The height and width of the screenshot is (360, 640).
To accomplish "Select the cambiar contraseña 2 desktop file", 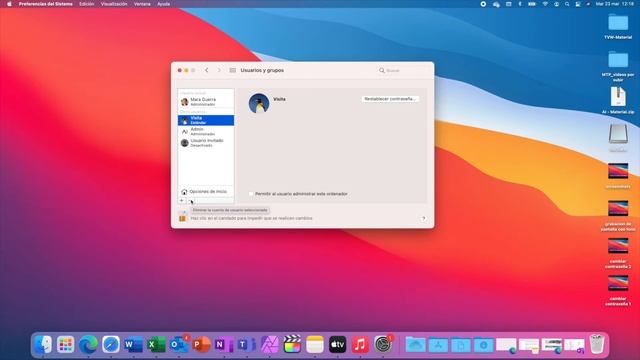I will (618, 253).
